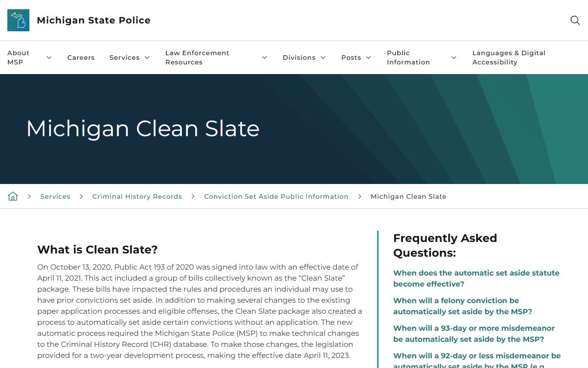Screen dimensions: 588x368
Task: Open FAQ about 92-day or less misdemeanor
Action: [x=477, y=360]
